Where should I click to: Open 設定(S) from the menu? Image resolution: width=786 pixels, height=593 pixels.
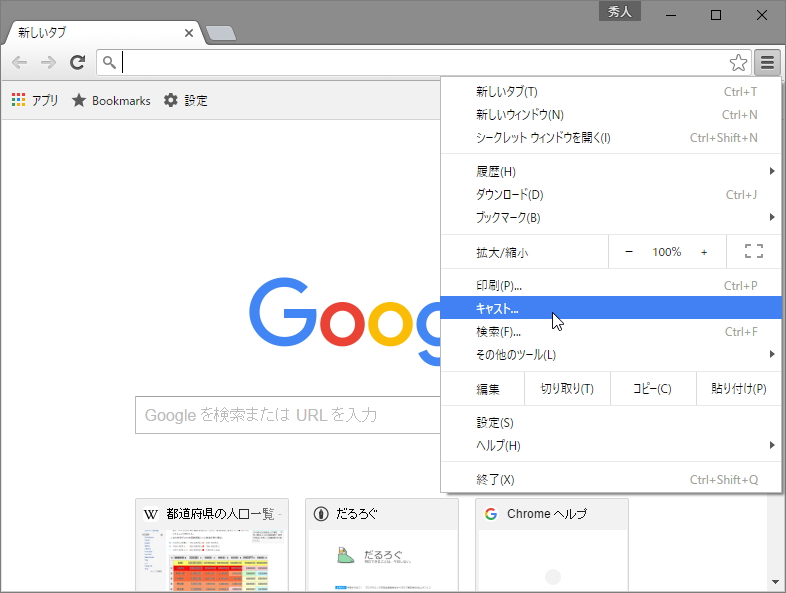point(611,423)
